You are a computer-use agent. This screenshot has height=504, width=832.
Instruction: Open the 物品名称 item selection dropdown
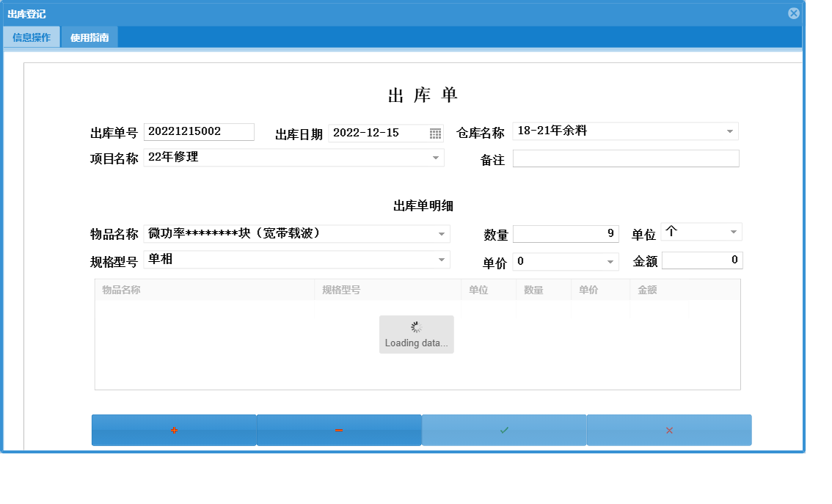[441, 233]
